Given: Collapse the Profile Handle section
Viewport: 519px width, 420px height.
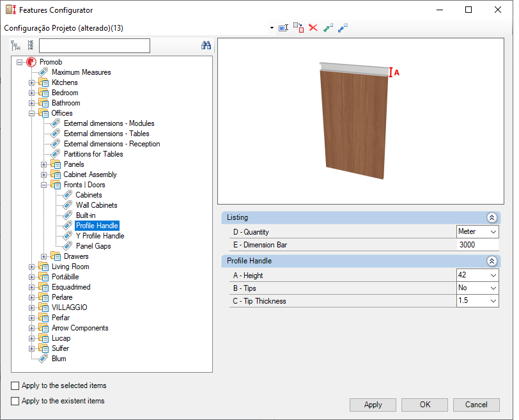Looking at the screenshot, I should (492, 261).
